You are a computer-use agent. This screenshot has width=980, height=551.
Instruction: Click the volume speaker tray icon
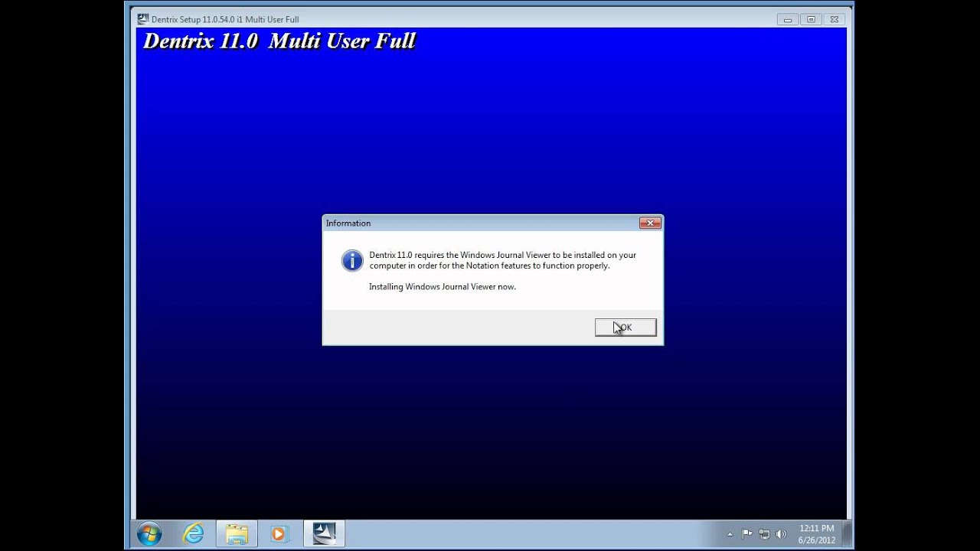pos(781,534)
